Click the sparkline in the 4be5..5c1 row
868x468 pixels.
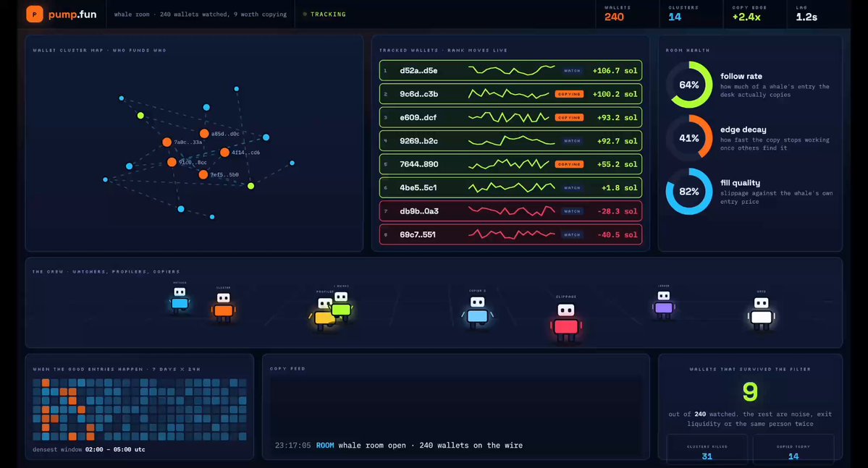pyautogui.click(x=512, y=187)
